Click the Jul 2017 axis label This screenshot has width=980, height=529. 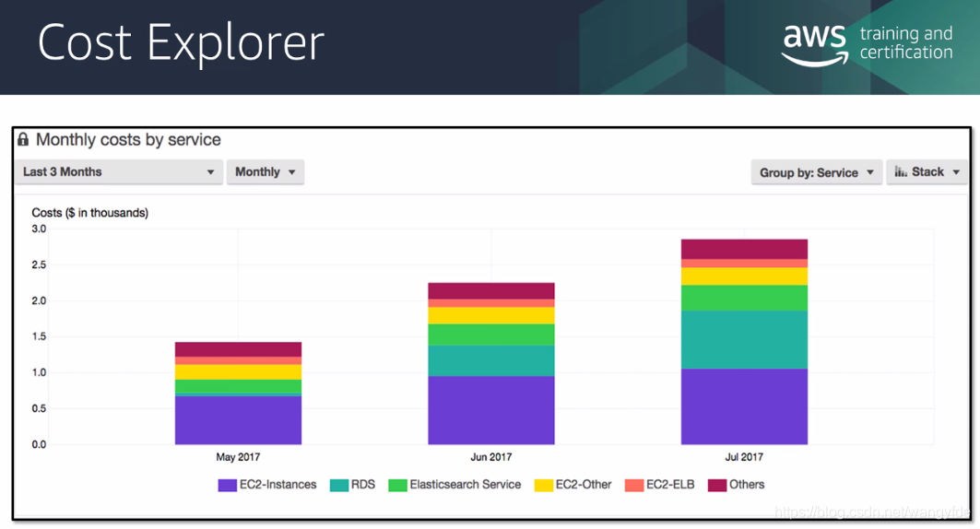coord(744,457)
